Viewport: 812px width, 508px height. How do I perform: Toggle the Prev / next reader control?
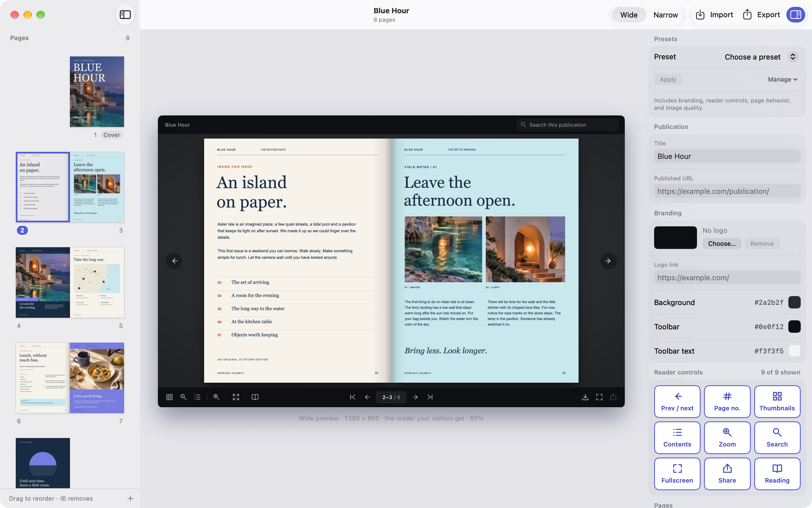[677, 402]
